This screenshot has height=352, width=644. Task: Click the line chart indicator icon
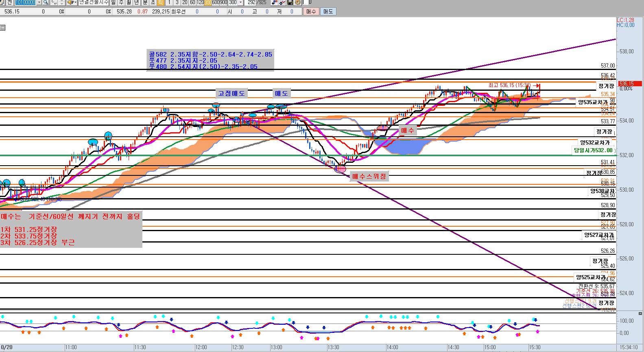coord(282,2)
